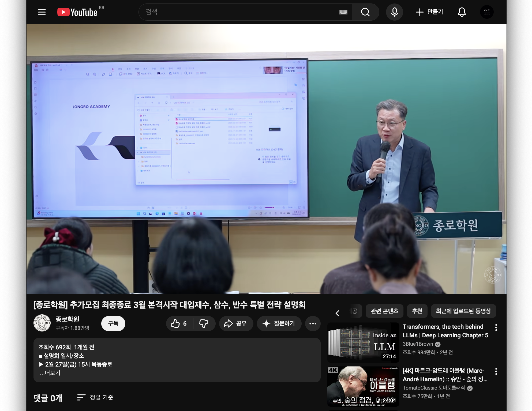Open the account avatar menu
532x411 pixels.
tap(486, 12)
